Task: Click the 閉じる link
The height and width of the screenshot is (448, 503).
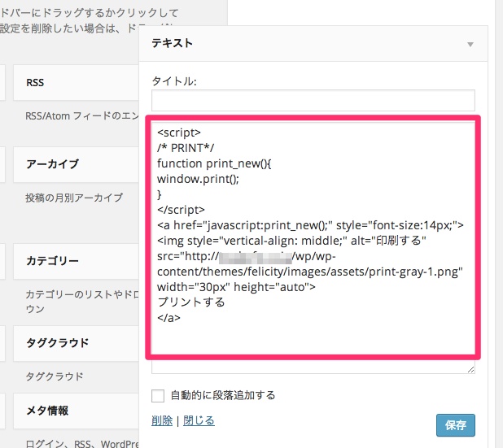Action: (199, 420)
